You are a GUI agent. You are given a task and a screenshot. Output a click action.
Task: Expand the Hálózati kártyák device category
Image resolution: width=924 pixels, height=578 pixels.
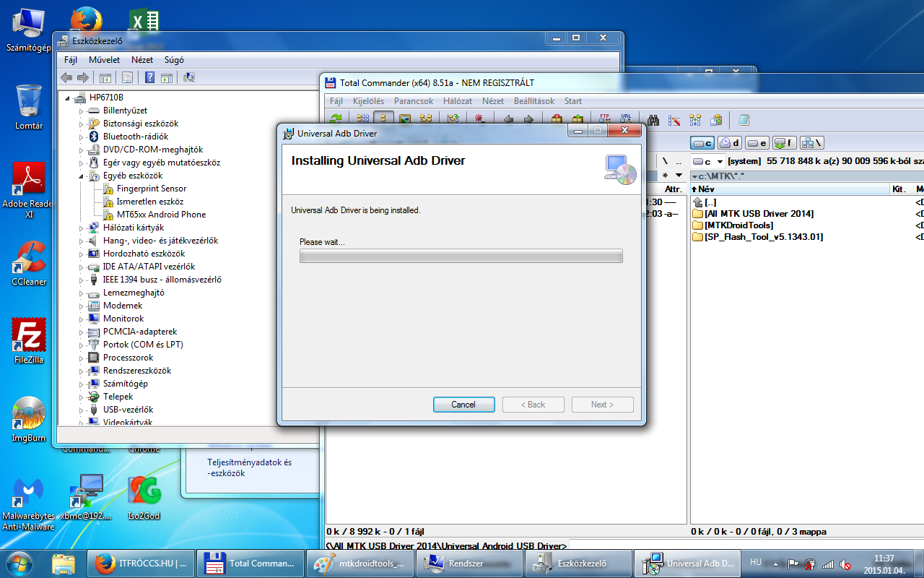click(x=81, y=228)
